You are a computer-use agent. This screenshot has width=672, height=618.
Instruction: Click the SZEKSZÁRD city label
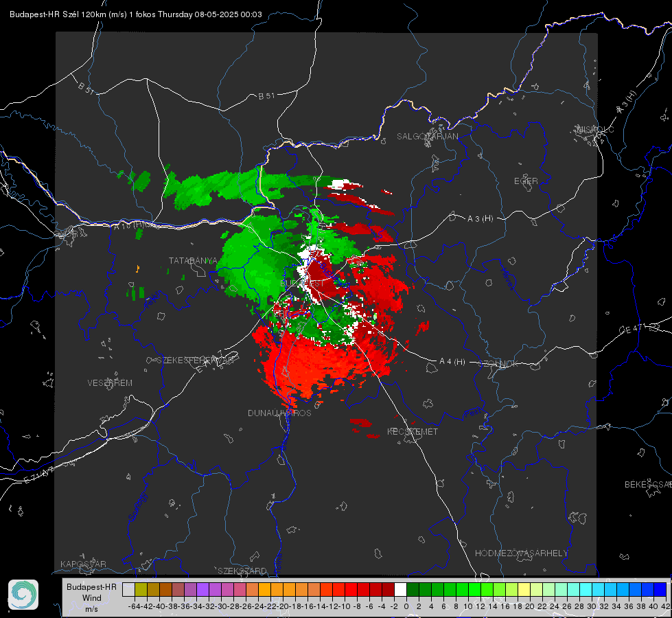tap(242, 571)
